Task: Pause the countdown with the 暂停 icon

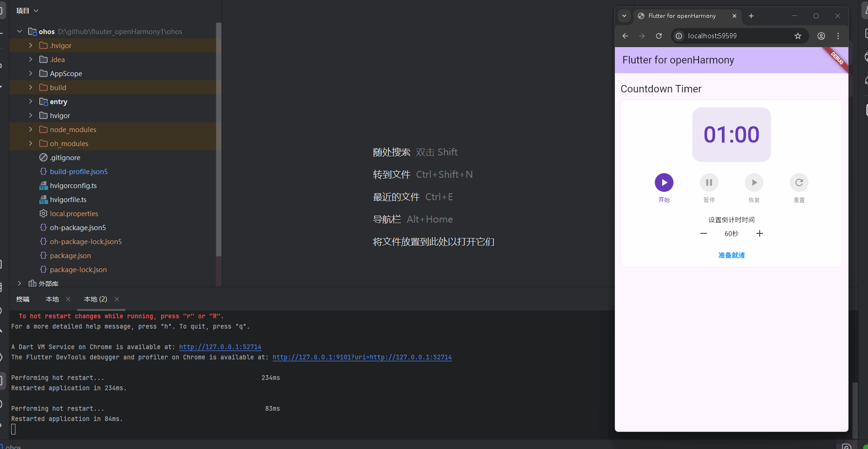Action: pyautogui.click(x=709, y=182)
